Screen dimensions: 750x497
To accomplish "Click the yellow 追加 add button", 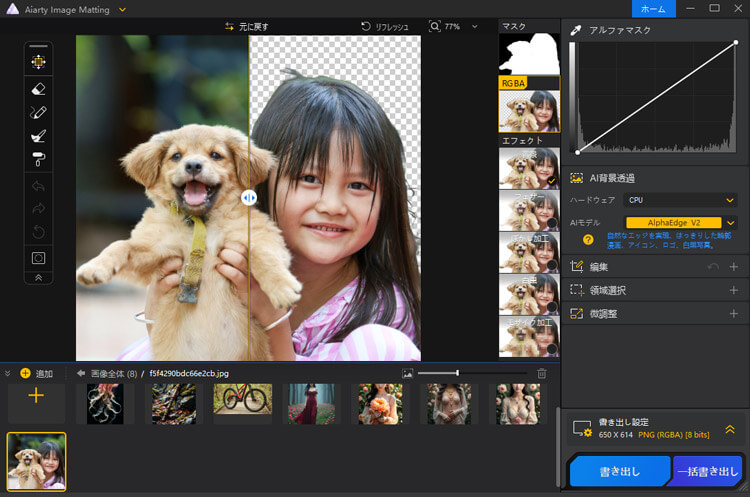I will tap(36, 374).
